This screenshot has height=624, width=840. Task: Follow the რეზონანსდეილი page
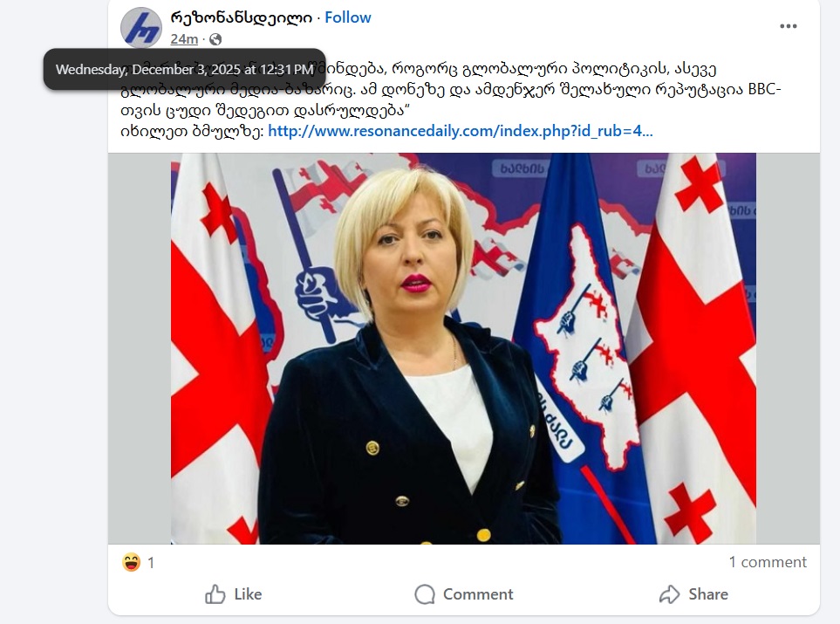pos(348,17)
